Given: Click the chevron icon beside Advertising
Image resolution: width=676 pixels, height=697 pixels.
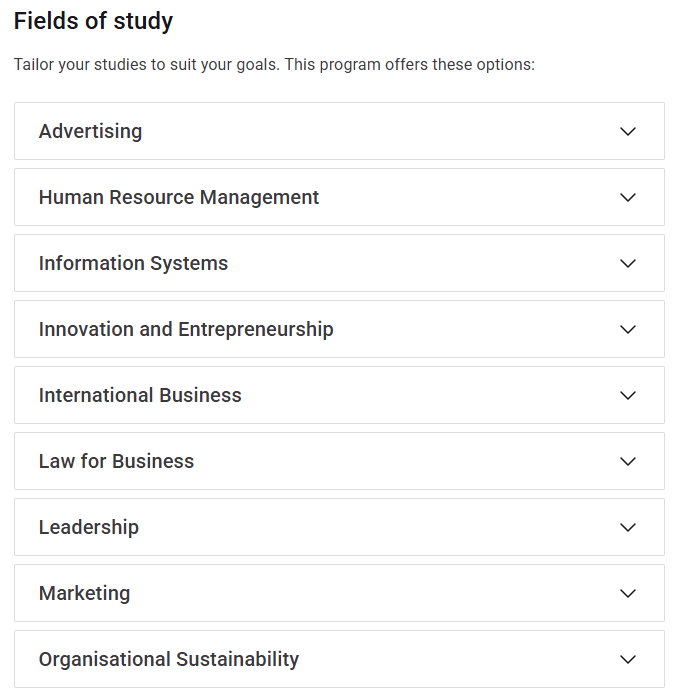Looking at the screenshot, I should pos(628,131).
